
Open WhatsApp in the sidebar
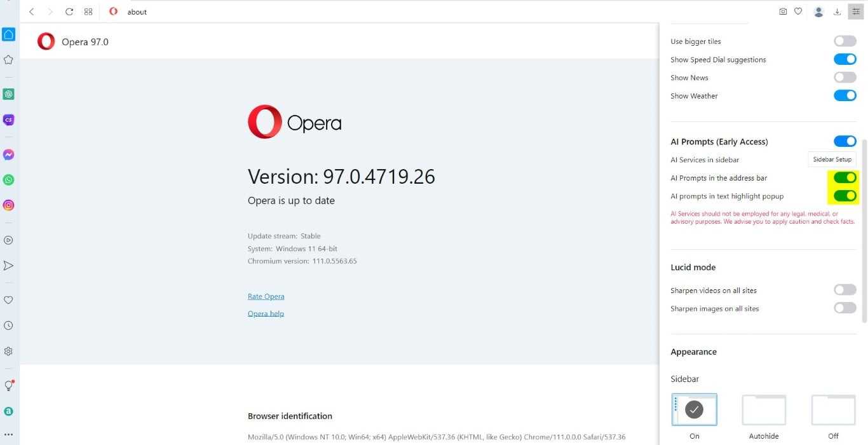pos(8,180)
